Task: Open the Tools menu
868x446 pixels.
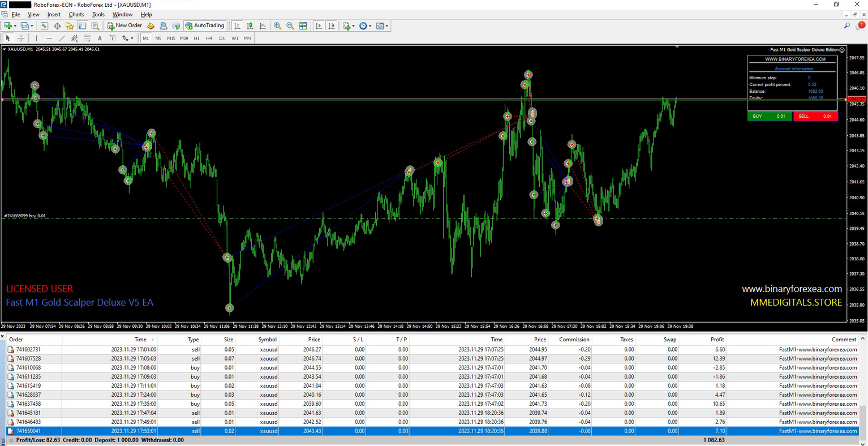Action: pos(98,14)
